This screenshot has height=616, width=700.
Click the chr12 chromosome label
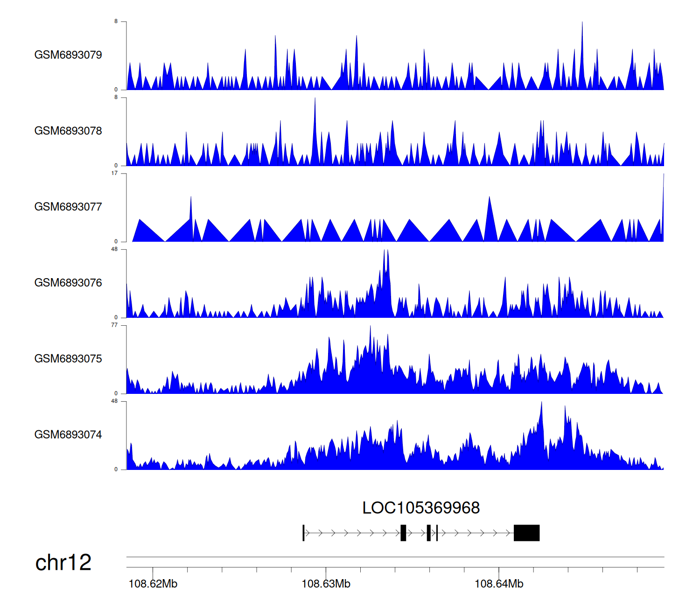63,563
